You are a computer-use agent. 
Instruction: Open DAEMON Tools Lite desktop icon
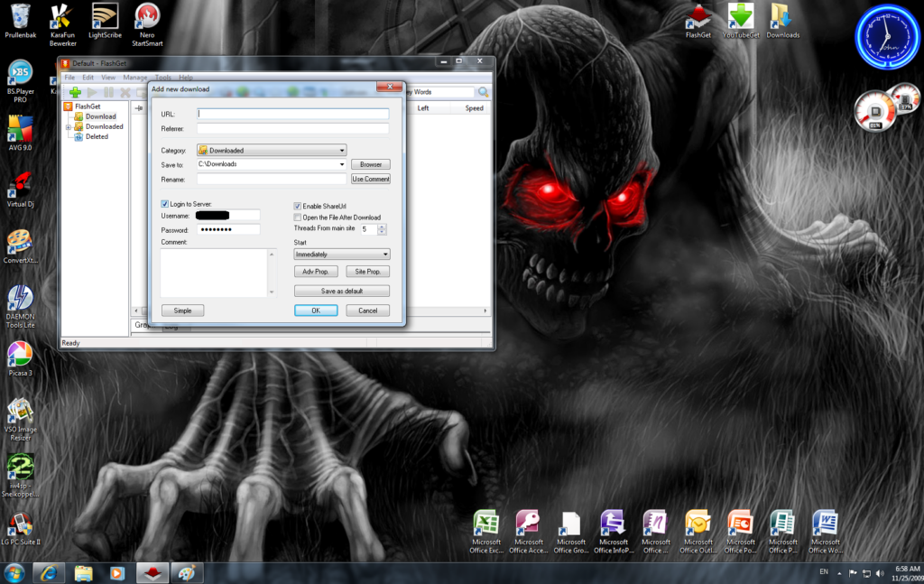click(20, 307)
